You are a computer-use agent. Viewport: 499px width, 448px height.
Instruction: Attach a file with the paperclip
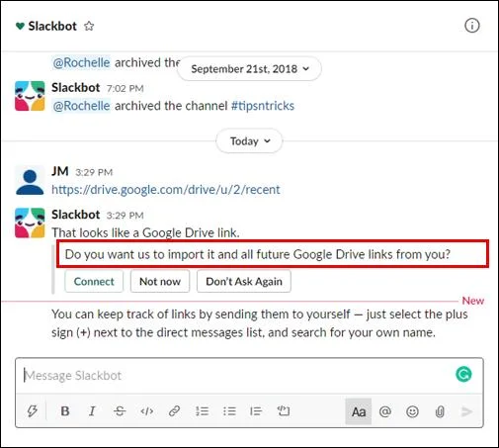440,411
